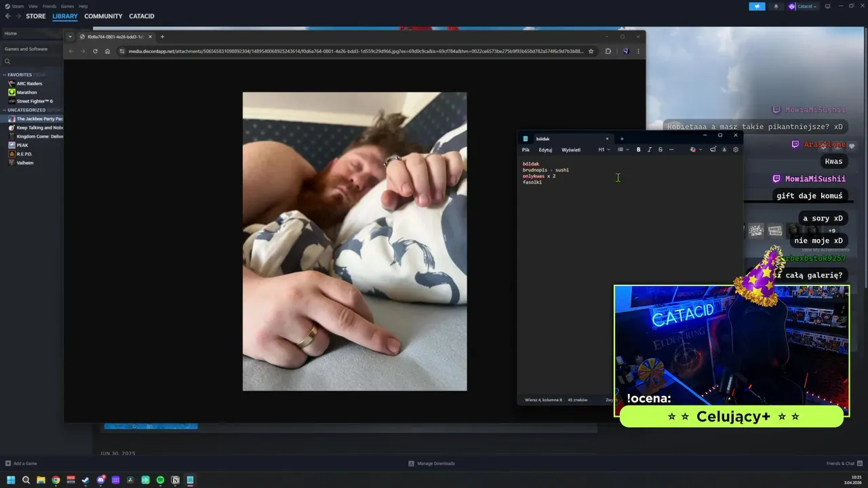The width and height of the screenshot is (868, 488).
Task: Open a new browser tab
Action: [x=162, y=37]
